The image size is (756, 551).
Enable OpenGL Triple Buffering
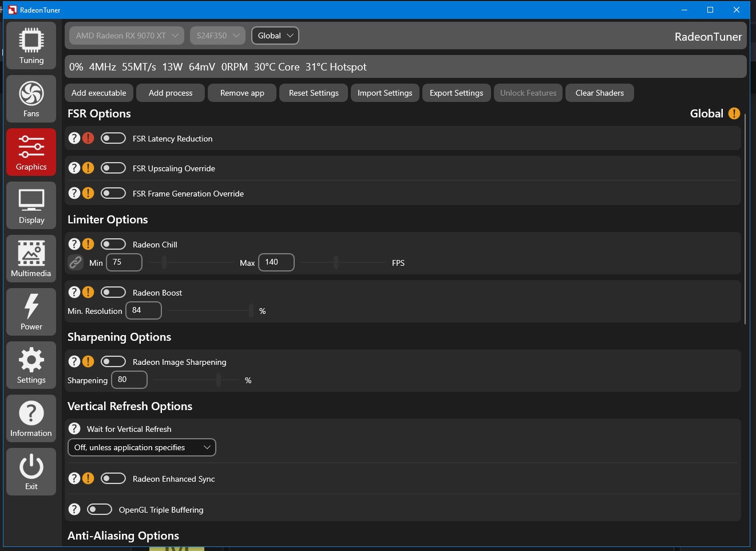pyautogui.click(x=100, y=509)
